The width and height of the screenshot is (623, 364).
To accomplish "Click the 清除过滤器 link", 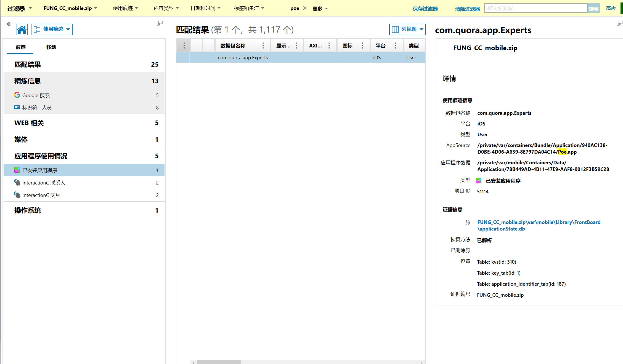I will coord(467,9).
